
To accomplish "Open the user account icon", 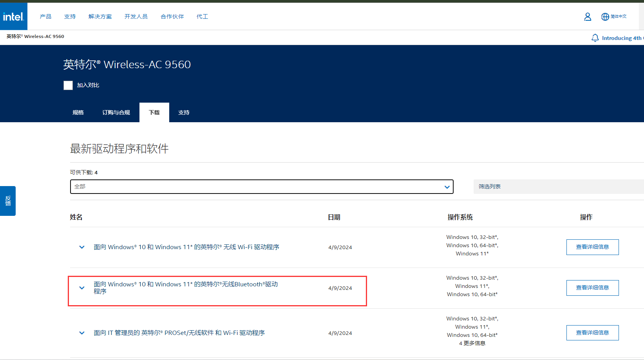I will pos(588,16).
